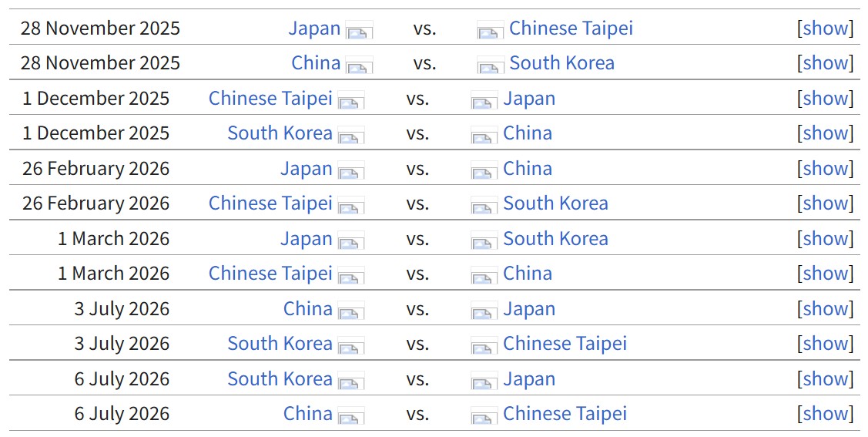
Task: Open Chinese Taipei away link, 3 July match
Action: coord(565,344)
